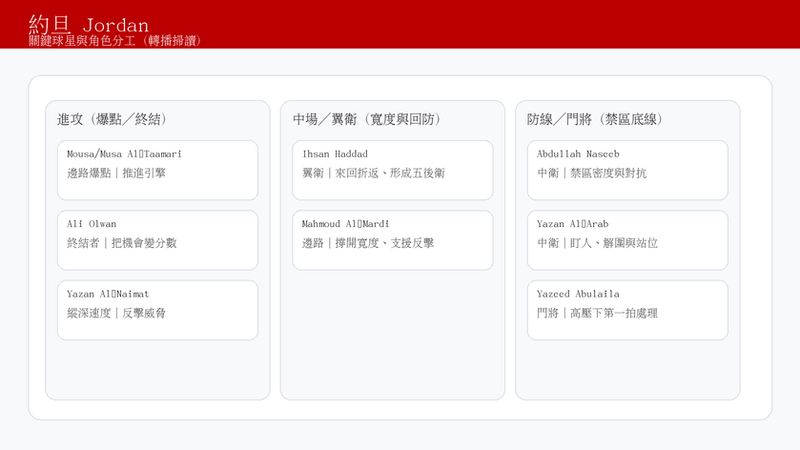
Task: Click the red header banner
Action: pyautogui.click(x=400, y=24)
